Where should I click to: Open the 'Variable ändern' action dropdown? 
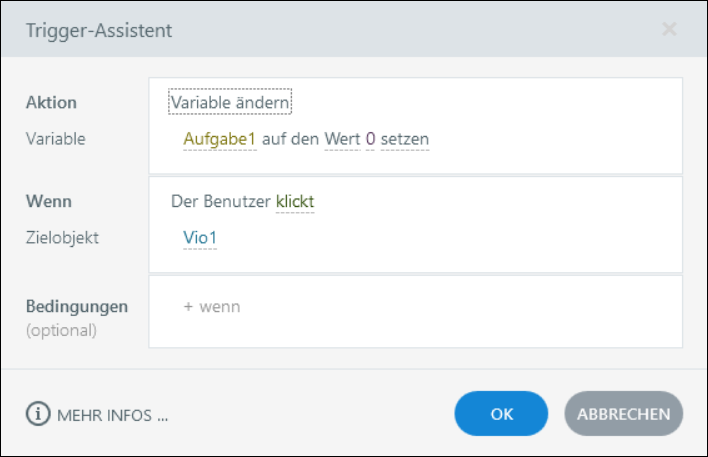point(229,102)
